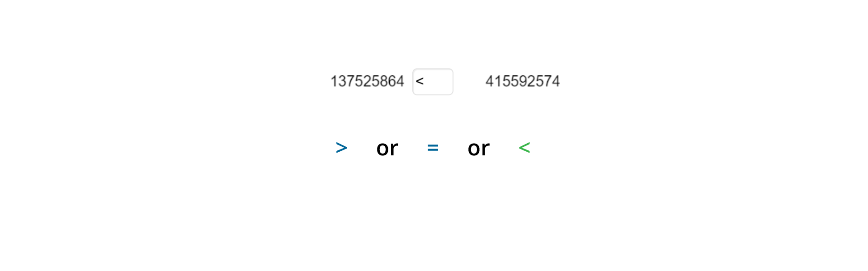Click the comparison answer input box

click(x=433, y=82)
